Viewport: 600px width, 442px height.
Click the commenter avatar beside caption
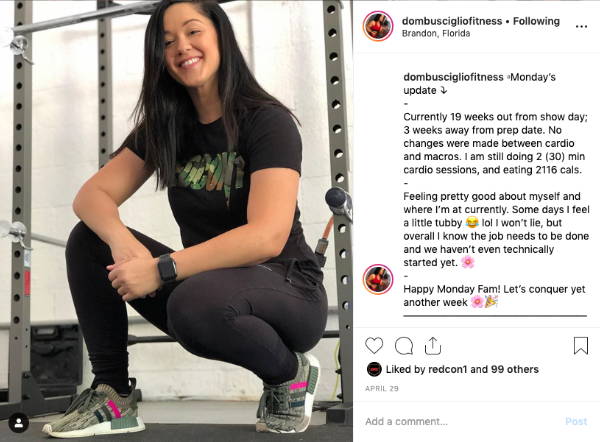(378, 279)
